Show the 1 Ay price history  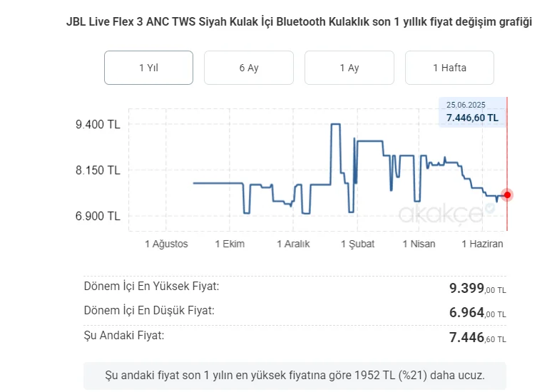(x=349, y=68)
